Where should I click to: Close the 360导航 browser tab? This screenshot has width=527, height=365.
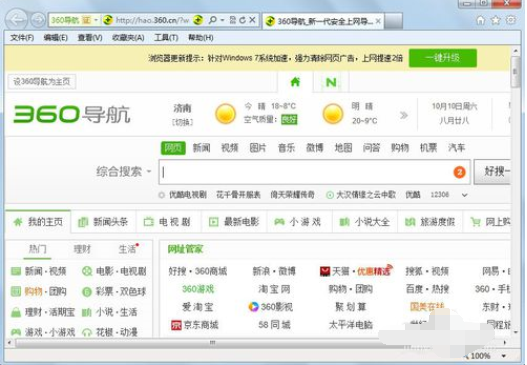pyautogui.click(x=378, y=21)
